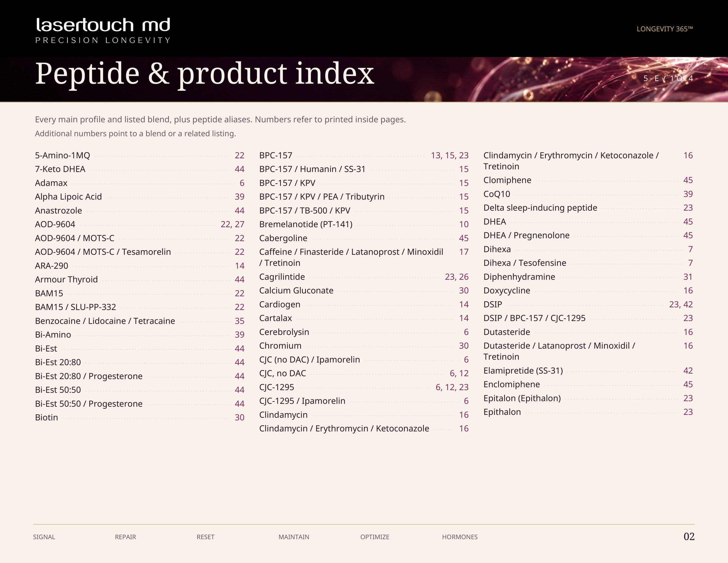Select the MAINTAIN footer tab
This screenshot has width=728, height=563.
pyautogui.click(x=294, y=537)
